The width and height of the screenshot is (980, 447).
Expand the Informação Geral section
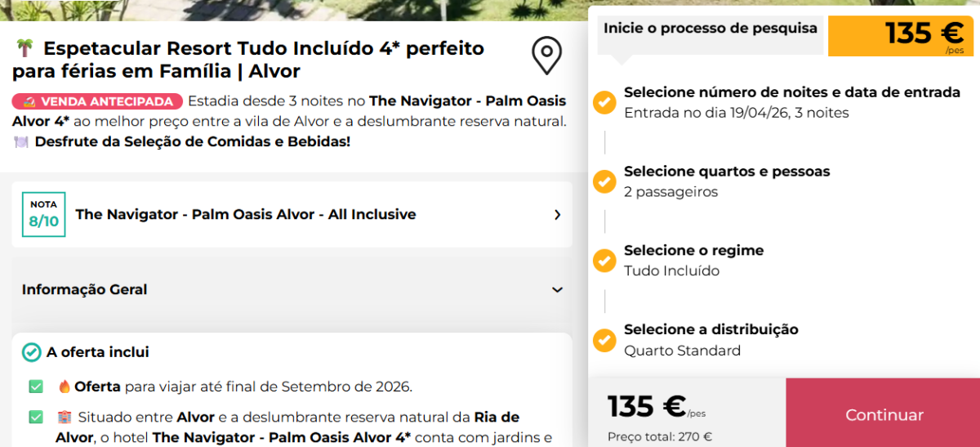pyautogui.click(x=292, y=289)
